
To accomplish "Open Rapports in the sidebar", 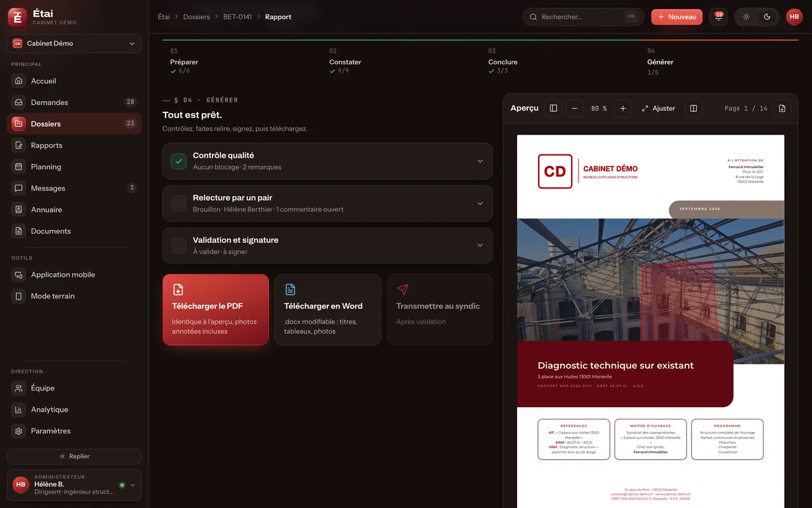I will click(74, 145).
